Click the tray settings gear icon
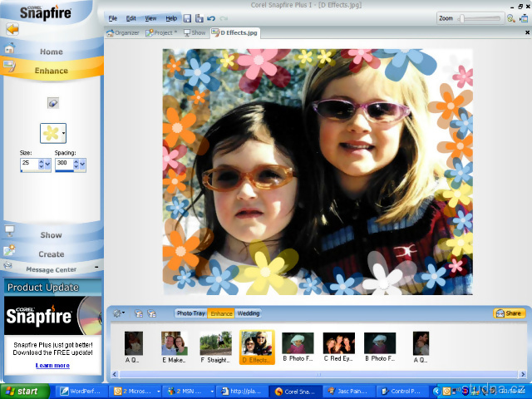 [117, 313]
